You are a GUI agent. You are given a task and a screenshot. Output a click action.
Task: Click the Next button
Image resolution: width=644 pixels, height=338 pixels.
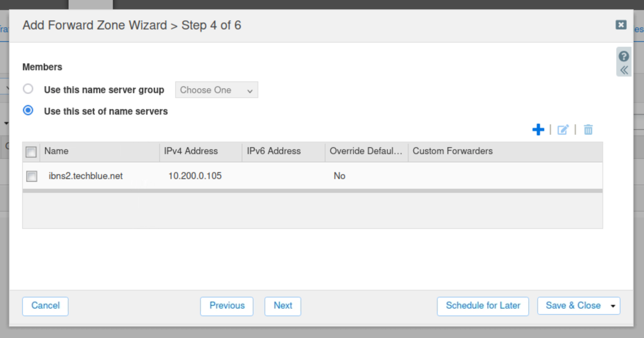click(283, 306)
